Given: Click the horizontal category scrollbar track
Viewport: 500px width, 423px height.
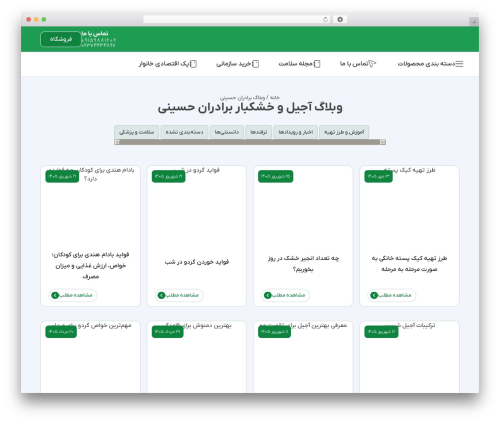Looking at the screenshot, I should 250,142.
